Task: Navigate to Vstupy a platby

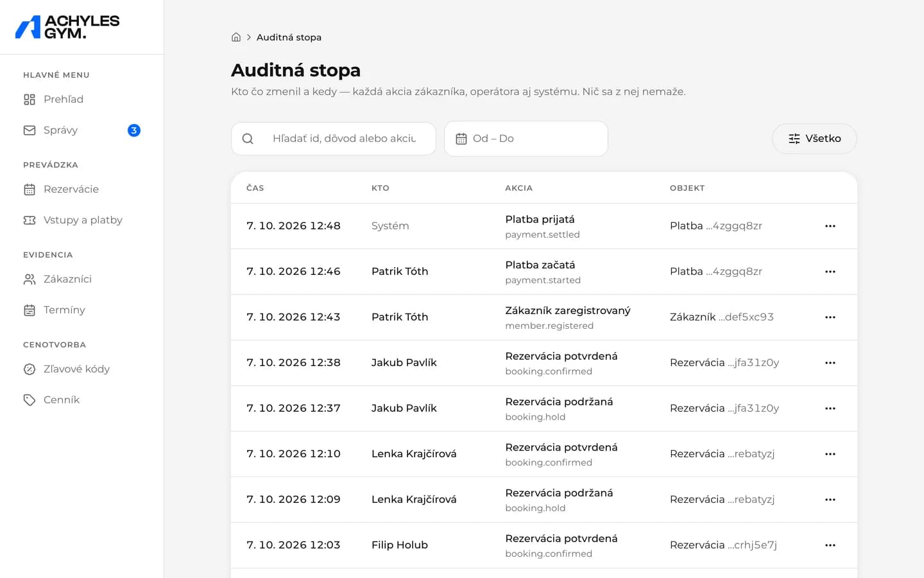Action: (x=81, y=220)
